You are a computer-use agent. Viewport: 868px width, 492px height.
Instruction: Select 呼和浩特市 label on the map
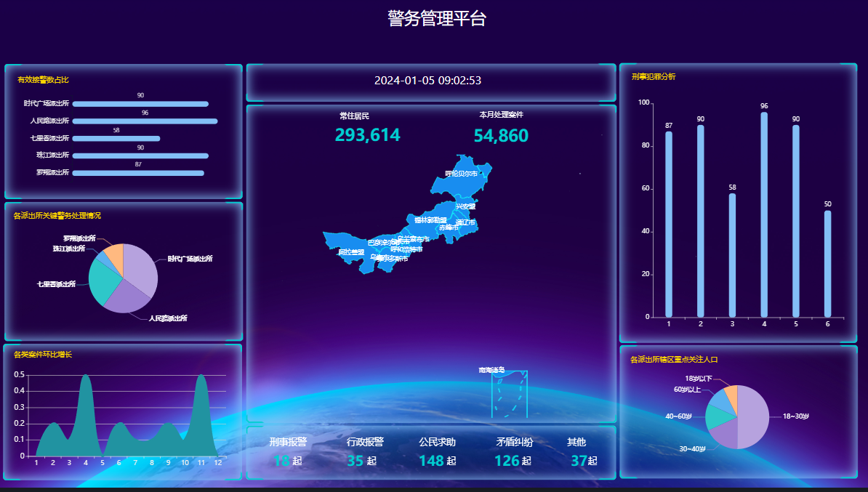[406, 249]
